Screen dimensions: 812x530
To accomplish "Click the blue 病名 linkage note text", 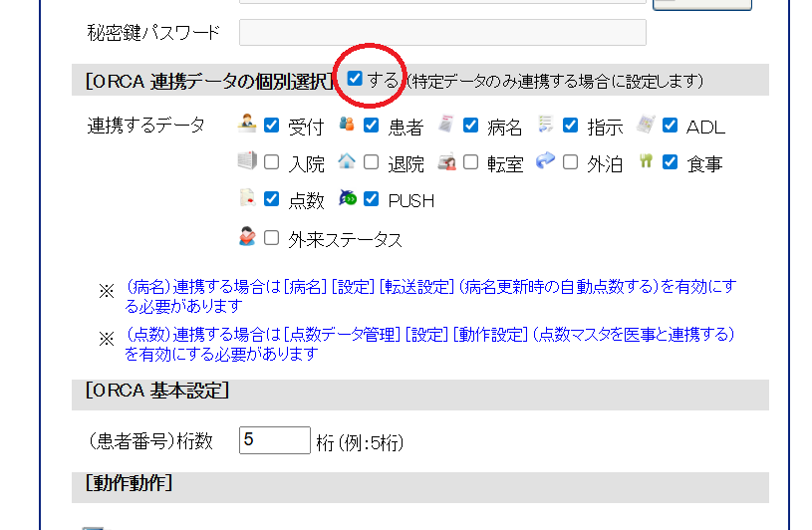I will 430,296.
